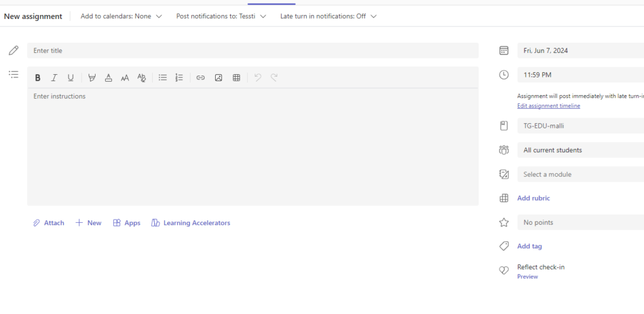Expand the Add to calendars dropdown
The height and width of the screenshot is (314, 644).
click(121, 16)
